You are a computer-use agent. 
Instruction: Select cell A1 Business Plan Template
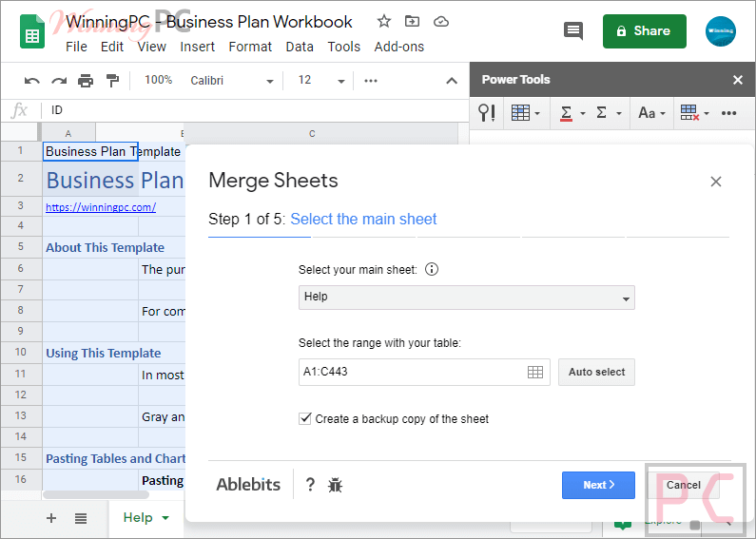click(x=90, y=151)
